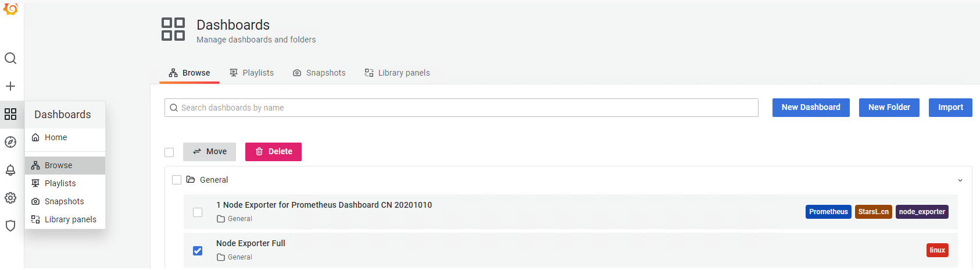Click the Grafana logo icon
The height and width of the screenshot is (270, 980).
coord(10,9)
